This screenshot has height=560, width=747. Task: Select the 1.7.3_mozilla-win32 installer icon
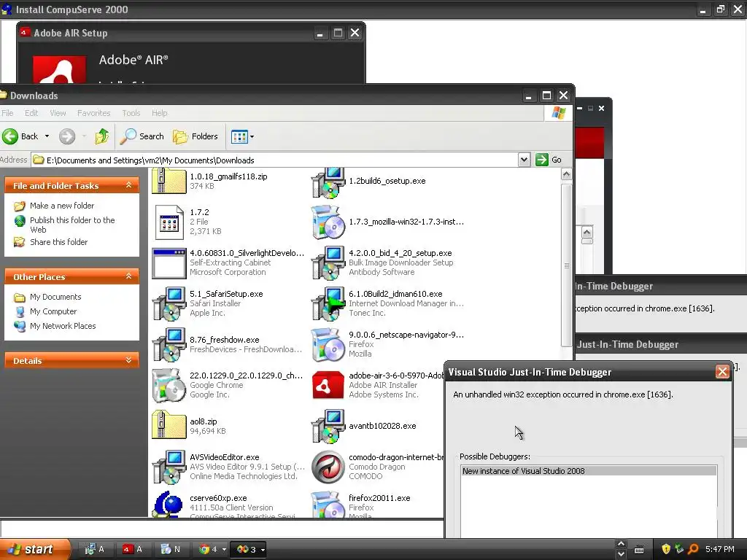point(328,222)
